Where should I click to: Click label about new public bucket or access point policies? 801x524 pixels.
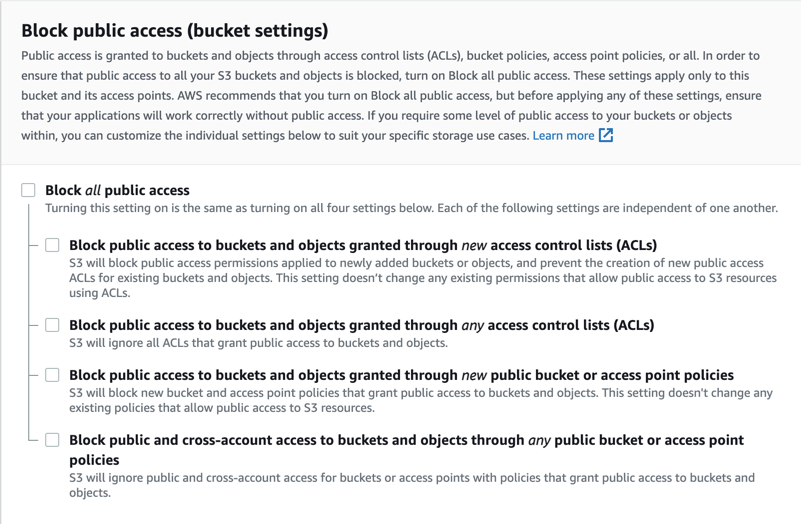(402, 375)
